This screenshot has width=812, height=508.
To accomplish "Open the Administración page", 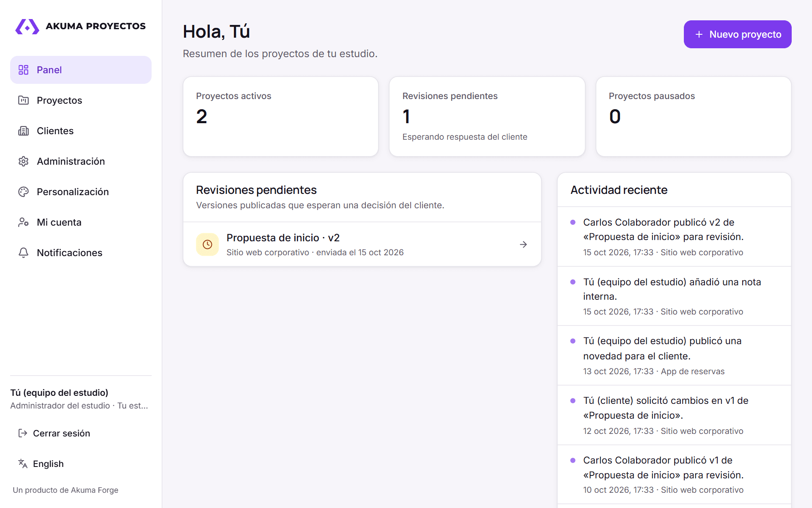I will point(81,161).
